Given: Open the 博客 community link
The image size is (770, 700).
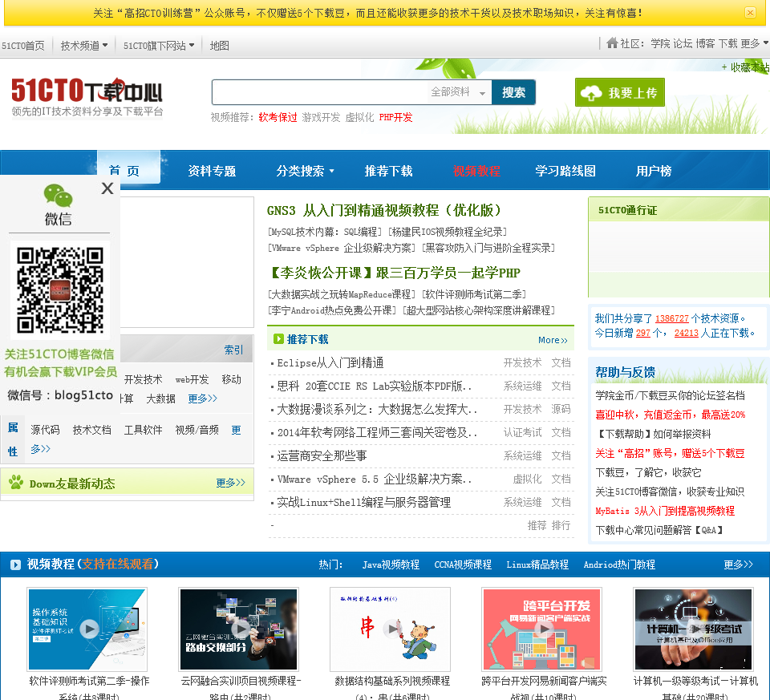Looking at the screenshot, I should pos(705,43).
